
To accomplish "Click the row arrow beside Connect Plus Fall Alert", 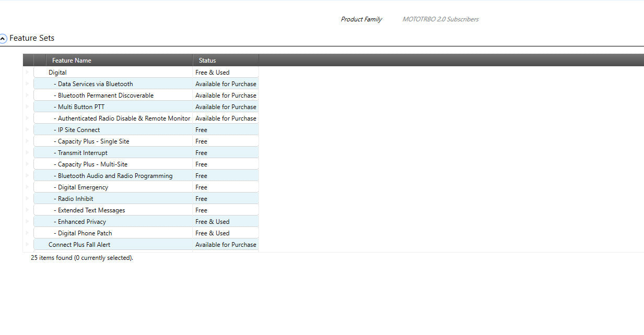I will click(x=28, y=244).
